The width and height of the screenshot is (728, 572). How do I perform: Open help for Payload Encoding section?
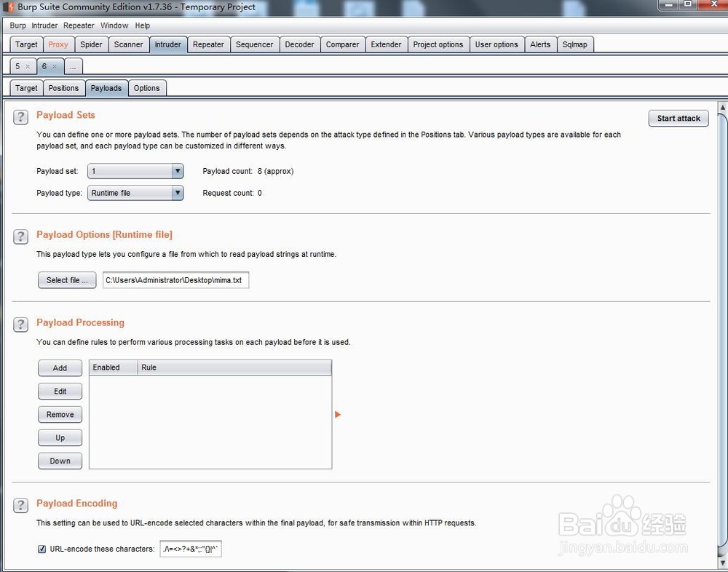point(20,505)
